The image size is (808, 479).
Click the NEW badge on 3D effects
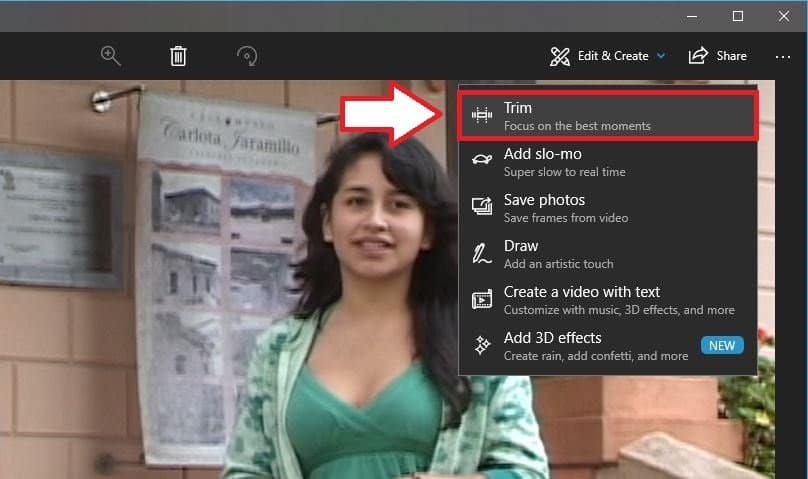[x=722, y=345]
